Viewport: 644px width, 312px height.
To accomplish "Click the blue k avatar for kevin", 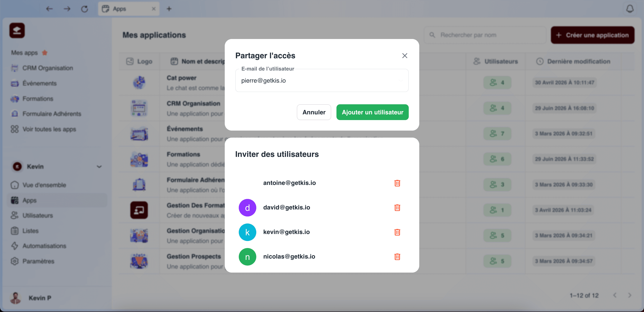I will (247, 232).
